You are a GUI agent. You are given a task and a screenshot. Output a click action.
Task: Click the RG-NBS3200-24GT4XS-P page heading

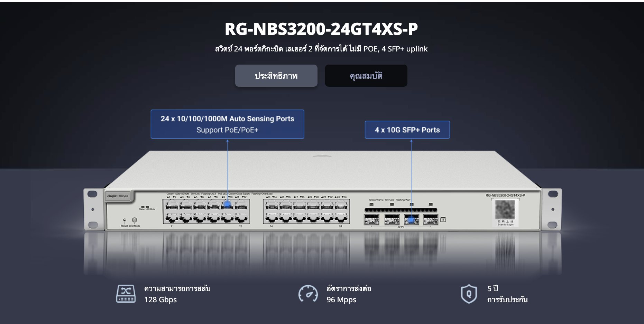(321, 29)
